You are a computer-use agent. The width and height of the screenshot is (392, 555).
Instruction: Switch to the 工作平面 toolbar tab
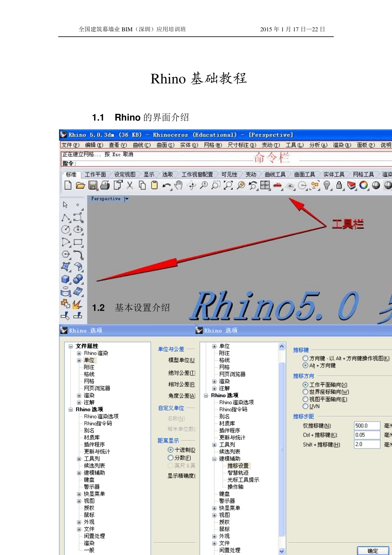click(95, 175)
